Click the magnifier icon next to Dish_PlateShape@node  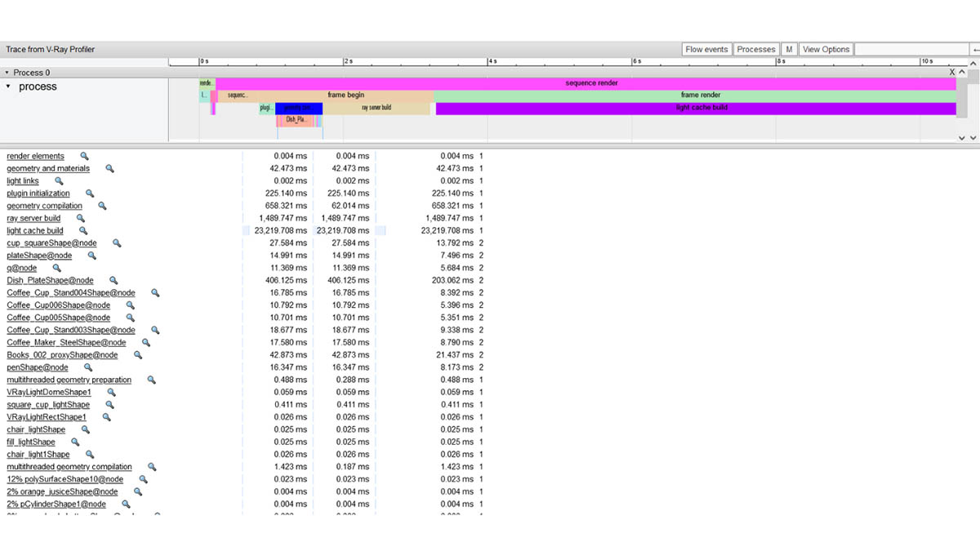pyautogui.click(x=114, y=279)
